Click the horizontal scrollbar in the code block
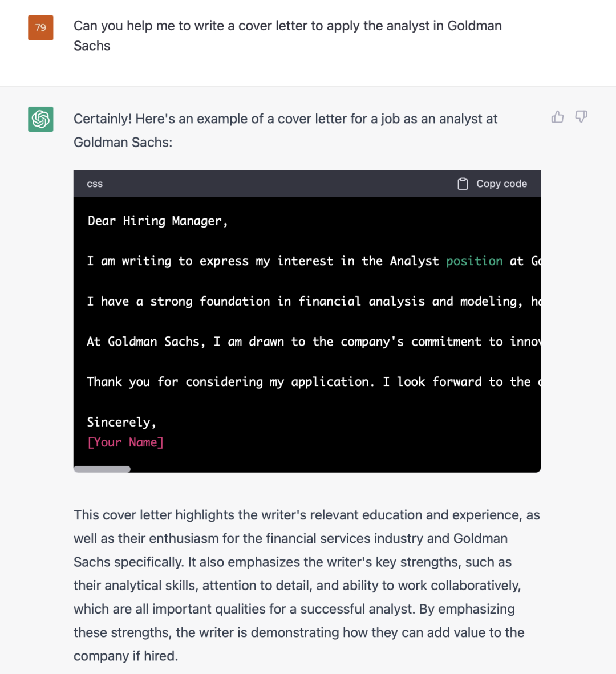 102,469
